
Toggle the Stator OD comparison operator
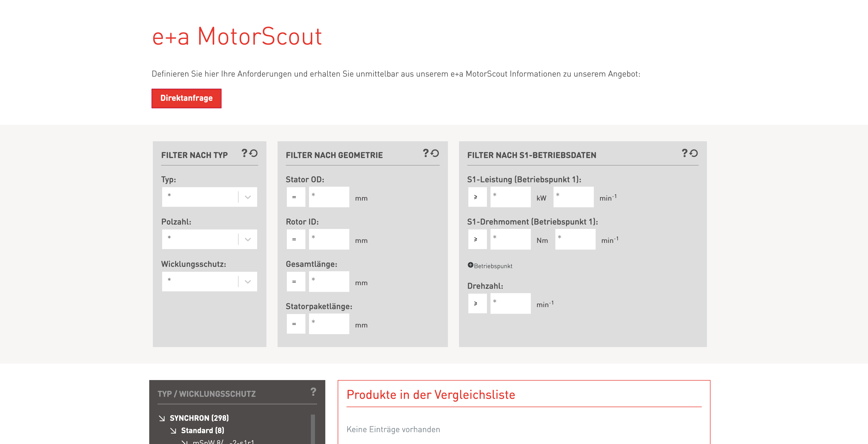pyautogui.click(x=296, y=197)
